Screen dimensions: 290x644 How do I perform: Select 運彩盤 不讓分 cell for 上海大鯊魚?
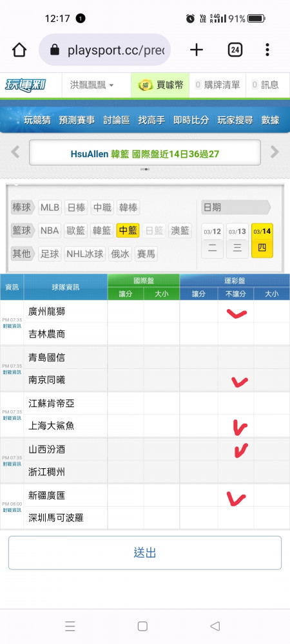click(x=236, y=426)
